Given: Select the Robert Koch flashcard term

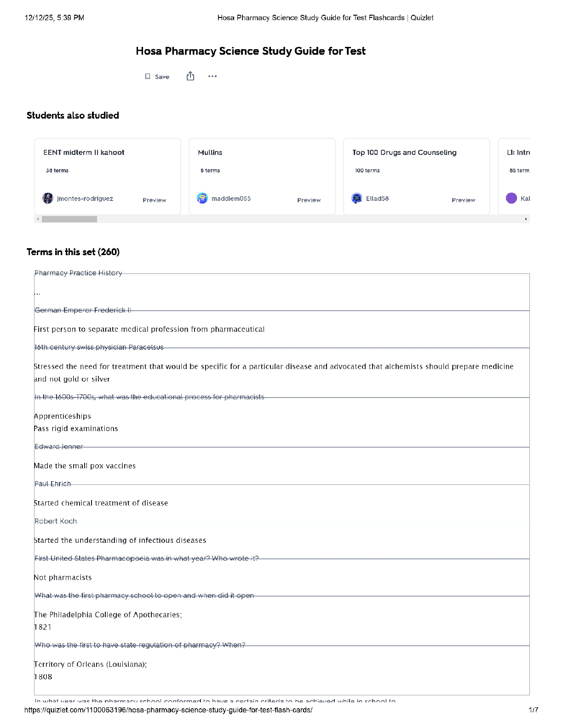Looking at the screenshot, I should click(x=56, y=521).
